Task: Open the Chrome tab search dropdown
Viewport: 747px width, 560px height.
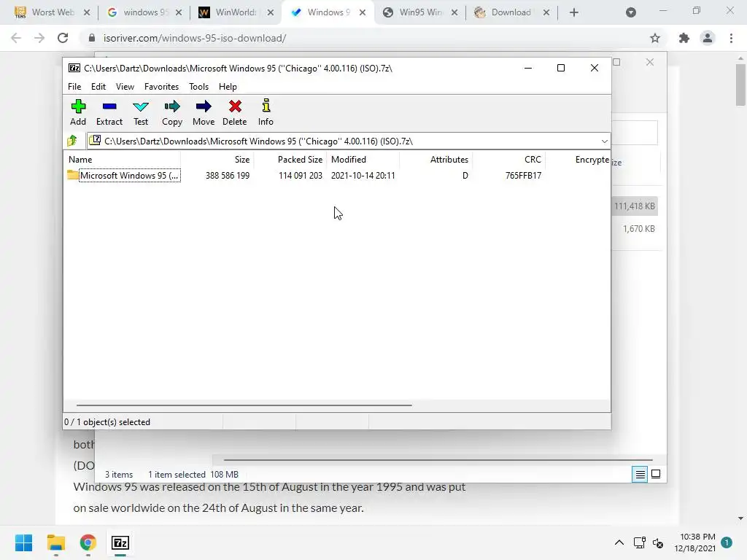Action: pos(631,12)
